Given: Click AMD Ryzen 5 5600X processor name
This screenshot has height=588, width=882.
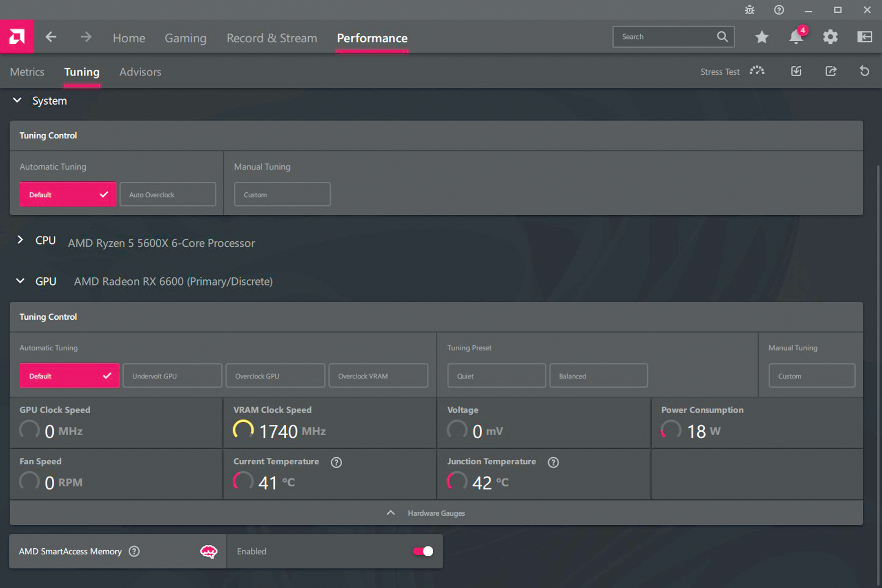Looking at the screenshot, I should (161, 243).
